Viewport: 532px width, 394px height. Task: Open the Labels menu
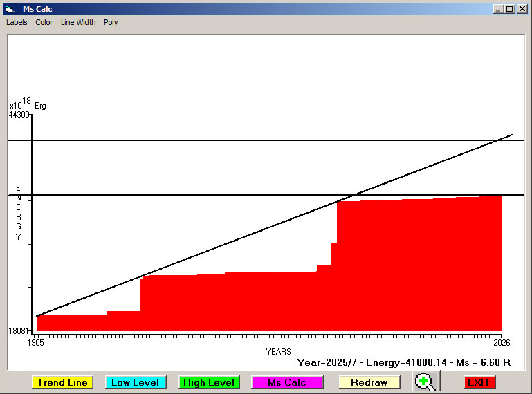pyautogui.click(x=17, y=22)
